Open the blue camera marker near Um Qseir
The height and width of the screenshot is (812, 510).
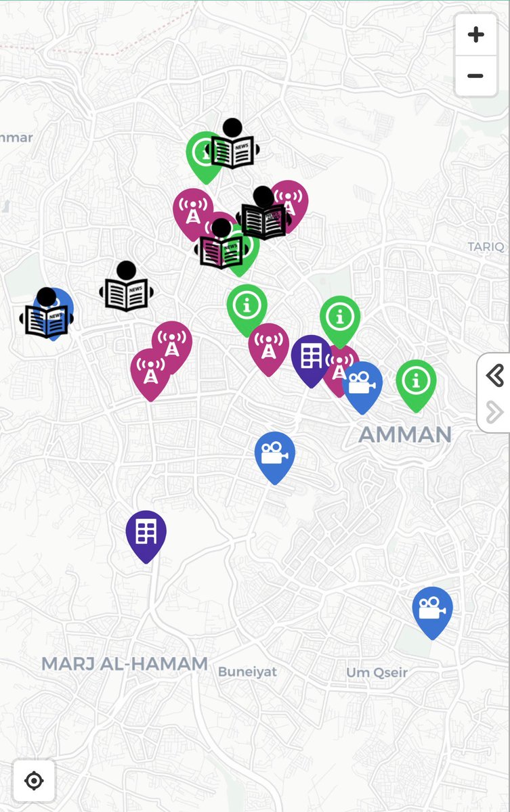click(x=432, y=612)
